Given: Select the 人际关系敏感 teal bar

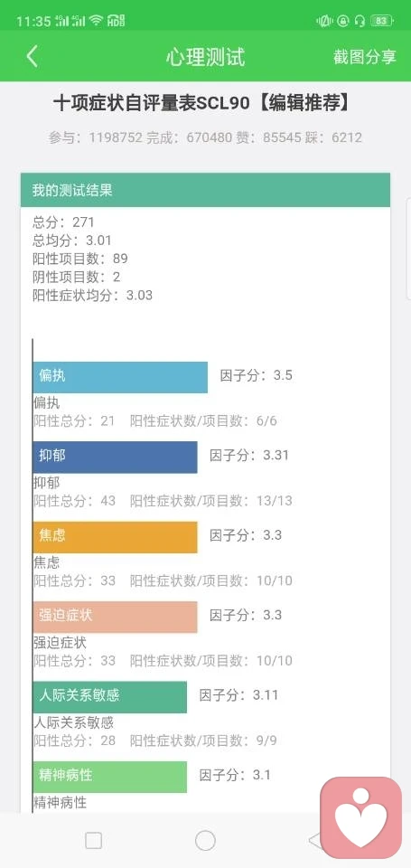Looking at the screenshot, I should tap(110, 696).
